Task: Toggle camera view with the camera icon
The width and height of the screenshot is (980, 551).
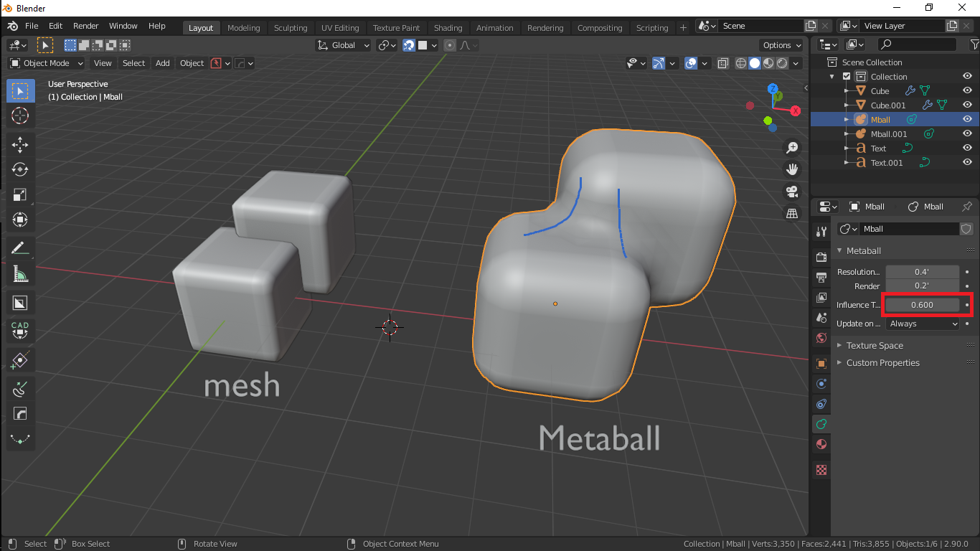Action: click(x=792, y=192)
